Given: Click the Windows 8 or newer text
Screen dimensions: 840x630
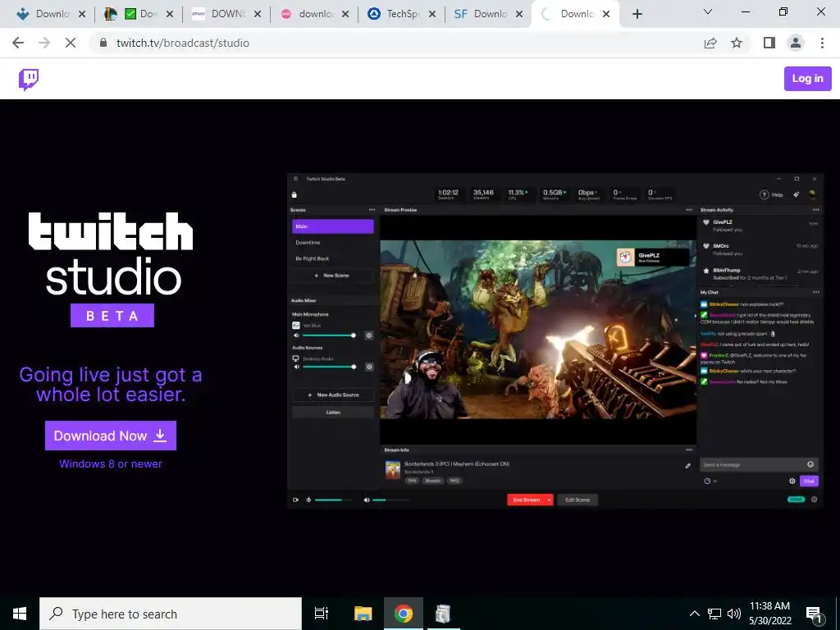Looking at the screenshot, I should point(111,464).
